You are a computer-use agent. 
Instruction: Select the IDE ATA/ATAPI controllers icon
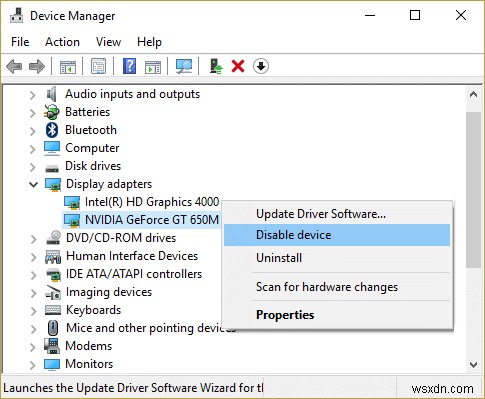coord(53,275)
